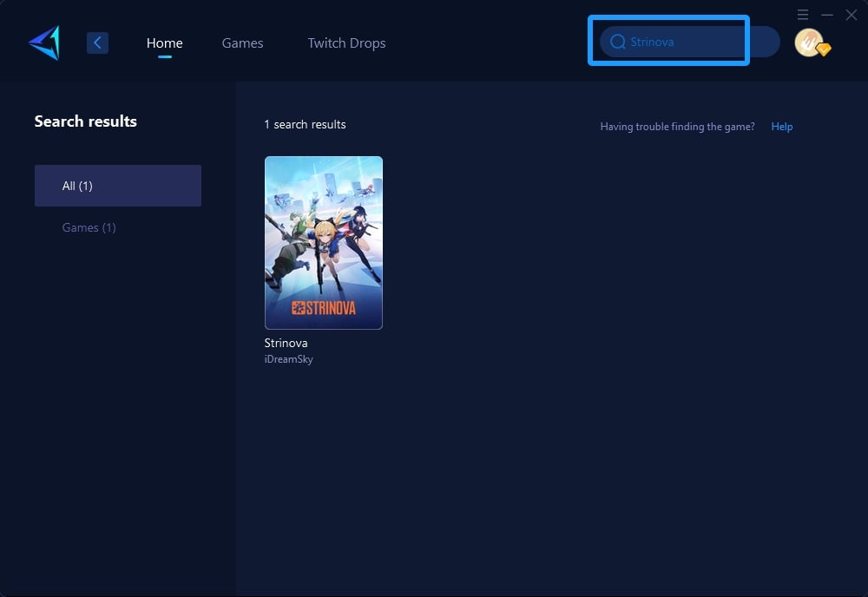Click the '1 search results' text
868x597 pixels.
point(305,124)
